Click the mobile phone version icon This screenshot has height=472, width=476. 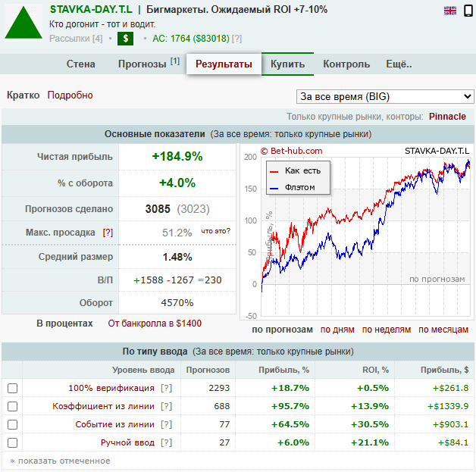(x=467, y=10)
